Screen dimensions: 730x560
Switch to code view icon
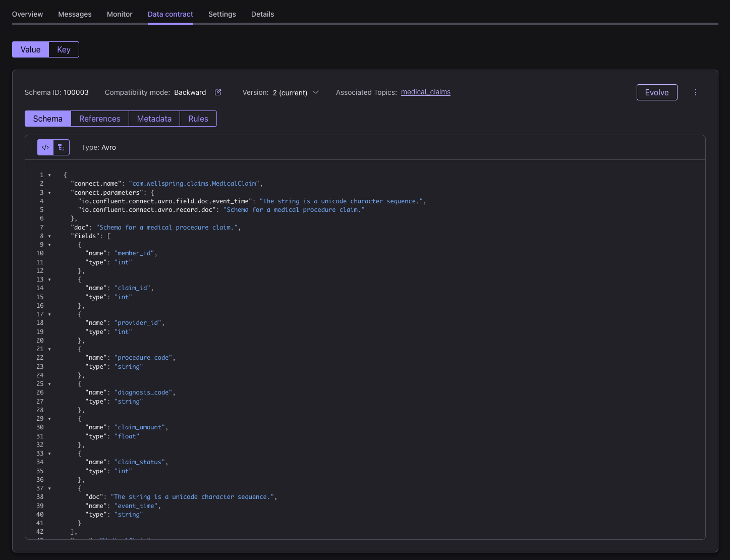[45, 147]
